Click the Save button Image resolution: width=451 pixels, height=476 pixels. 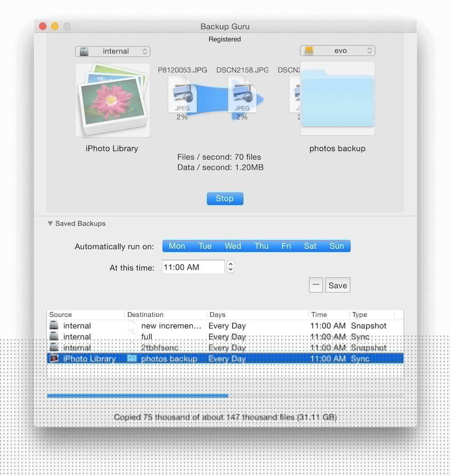point(338,285)
